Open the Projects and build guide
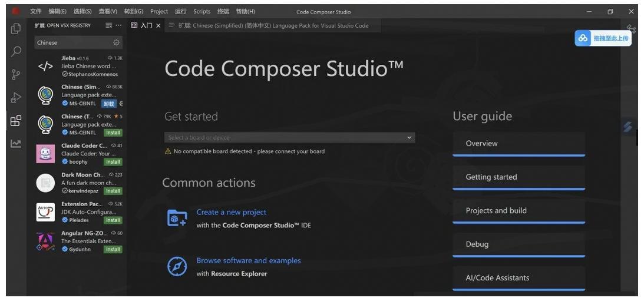Viewport: 644px width, 301px height. pos(518,211)
